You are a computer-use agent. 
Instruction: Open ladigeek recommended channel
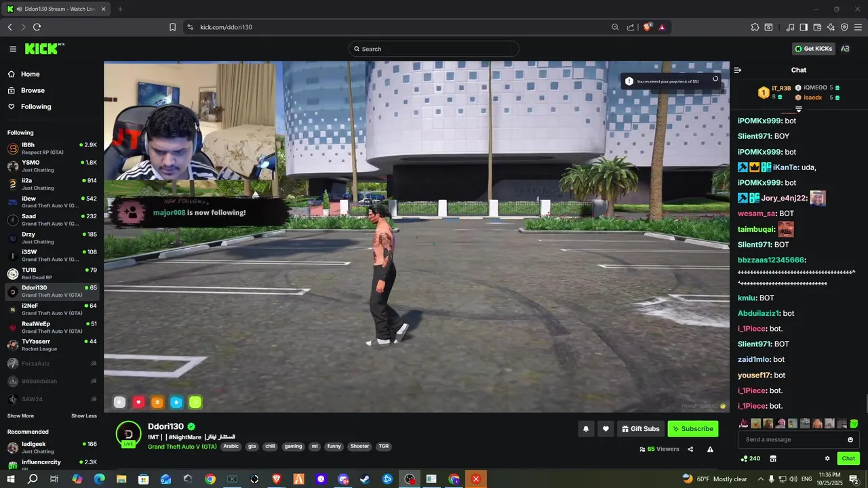pyautogui.click(x=52, y=447)
